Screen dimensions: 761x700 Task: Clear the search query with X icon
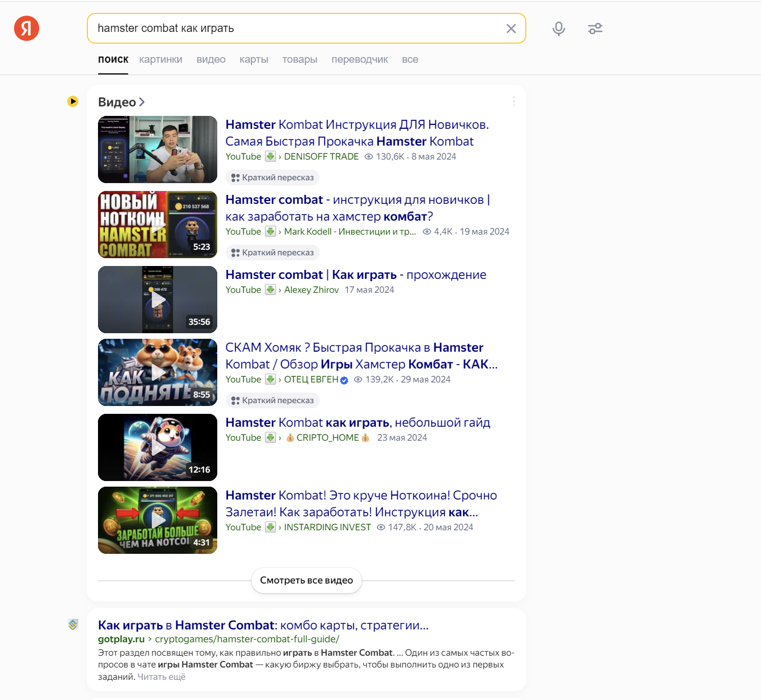click(x=511, y=29)
